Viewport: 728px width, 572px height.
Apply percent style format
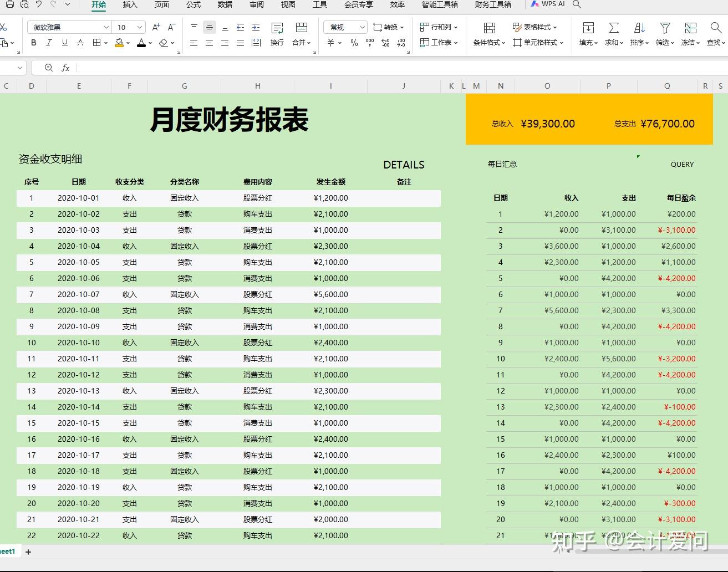point(354,43)
